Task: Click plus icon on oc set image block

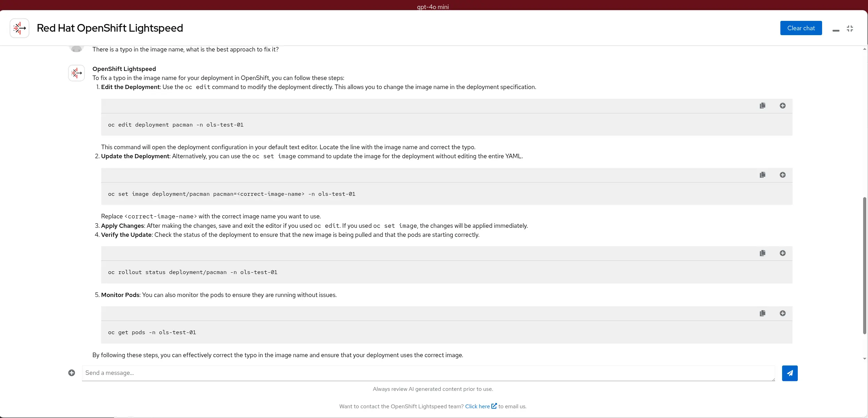Action: pos(782,175)
